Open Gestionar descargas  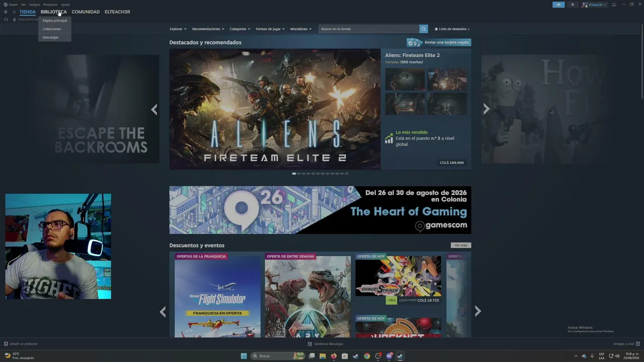tap(326, 344)
